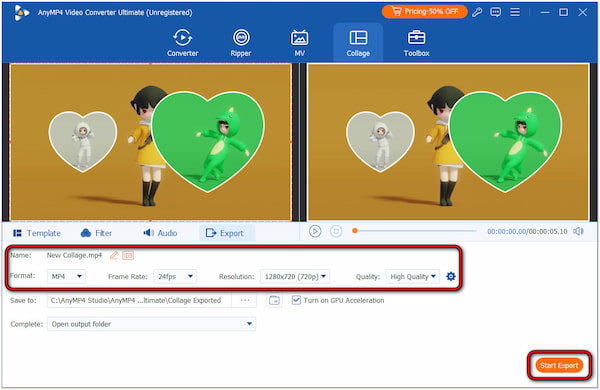The height and width of the screenshot is (390, 600).
Task: Switch to the Audio tab
Action: pos(160,233)
